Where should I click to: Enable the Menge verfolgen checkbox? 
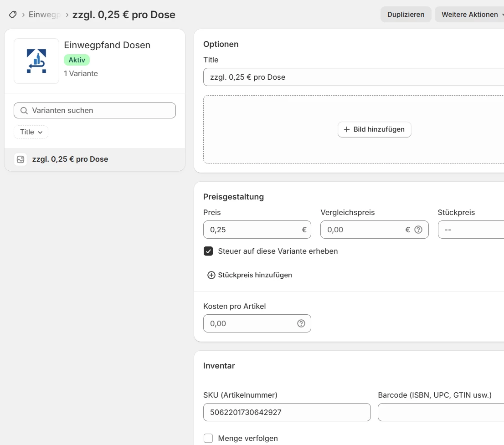pos(208,438)
